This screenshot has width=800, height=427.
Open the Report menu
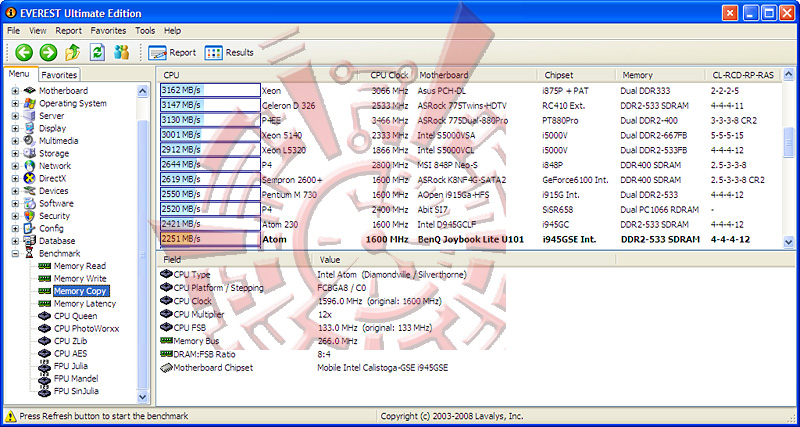(68, 31)
